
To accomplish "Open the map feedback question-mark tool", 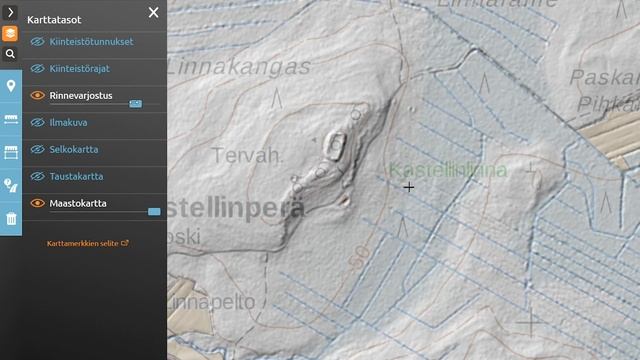I will [11, 185].
